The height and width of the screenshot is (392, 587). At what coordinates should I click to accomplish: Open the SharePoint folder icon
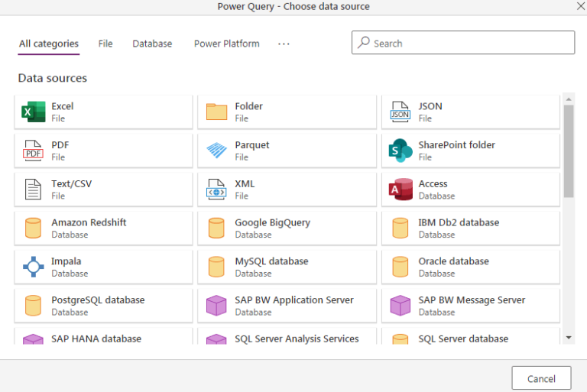tap(401, 151)
